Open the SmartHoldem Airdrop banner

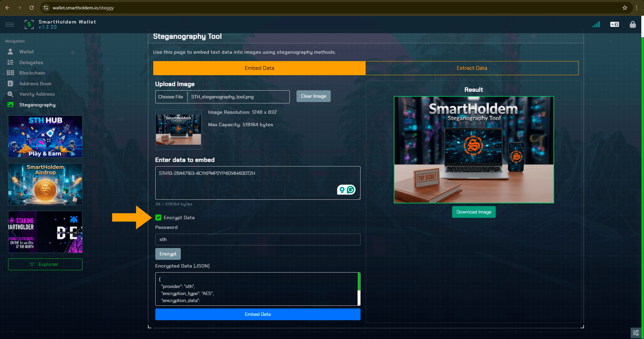point(45,184)
